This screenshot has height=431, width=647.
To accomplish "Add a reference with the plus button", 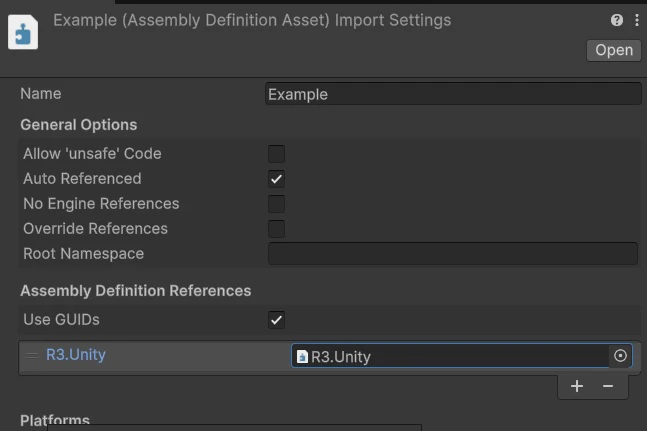I will [577, 386].
